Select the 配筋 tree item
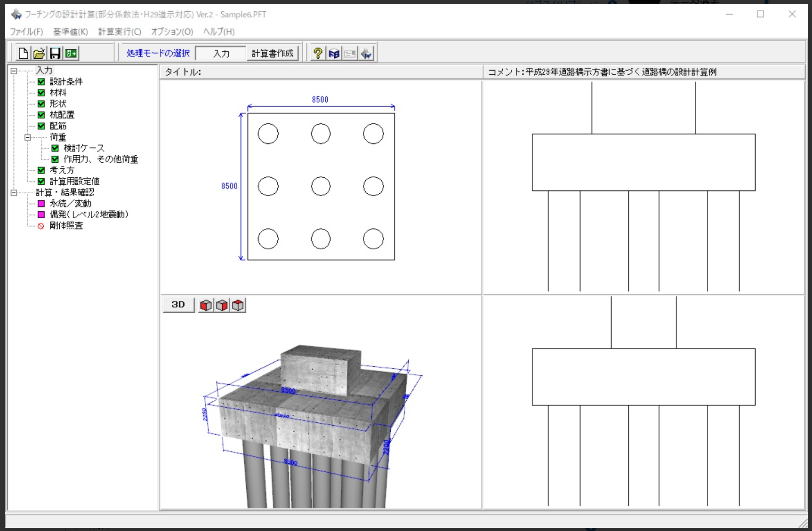 [58, 126]
